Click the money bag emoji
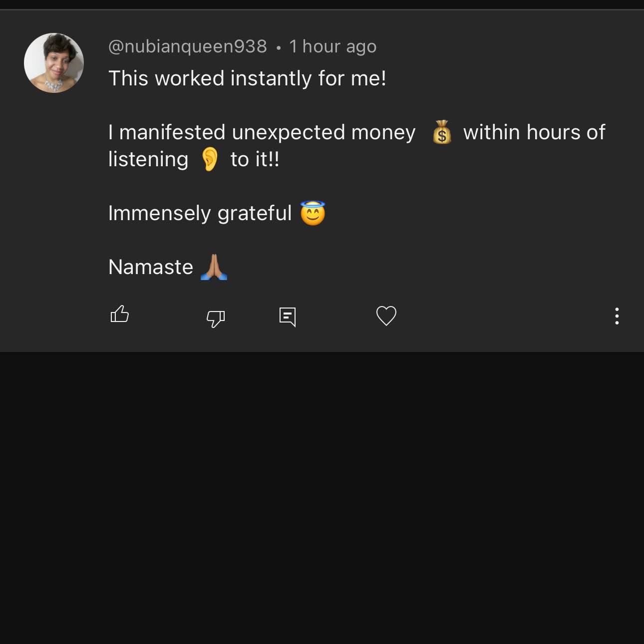 tap(442, 132)
